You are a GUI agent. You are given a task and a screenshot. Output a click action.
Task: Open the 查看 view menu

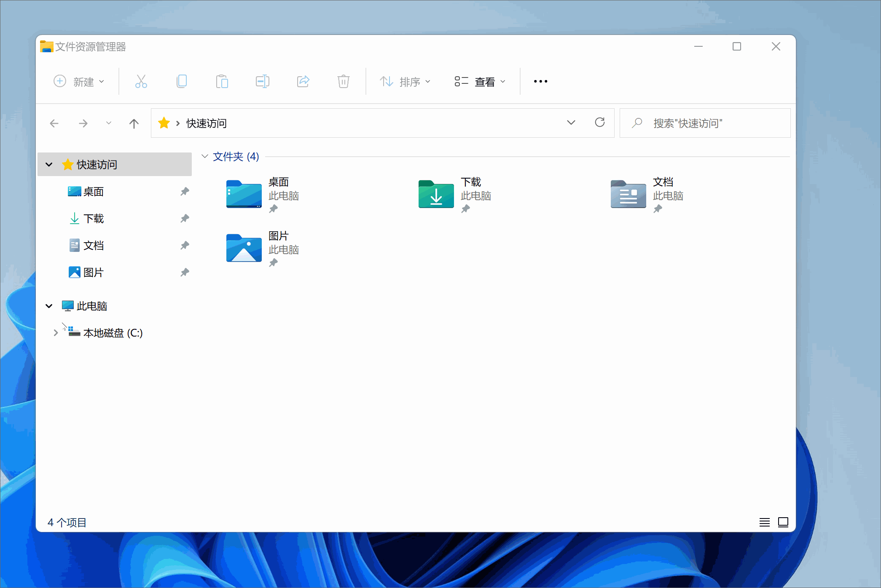click(480, 81)
